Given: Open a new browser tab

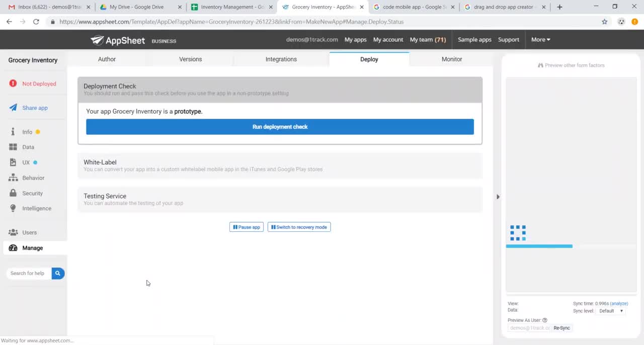Looking at the screenshot, I should (559, 7).
